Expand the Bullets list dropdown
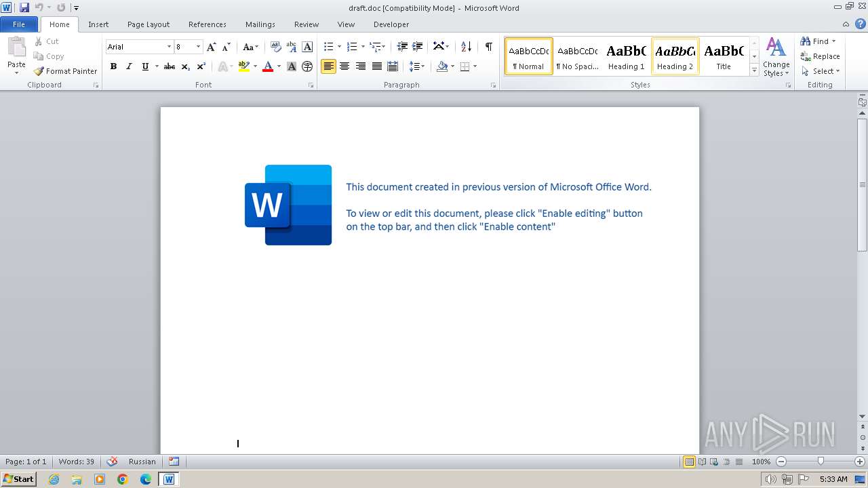 coord(339,47)
